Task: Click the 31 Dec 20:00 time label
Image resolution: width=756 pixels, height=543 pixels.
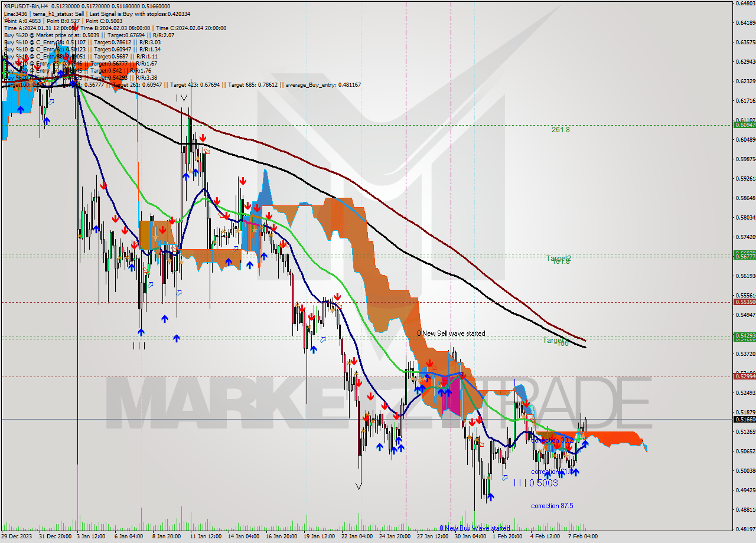Action: click(x=56, y=537)
